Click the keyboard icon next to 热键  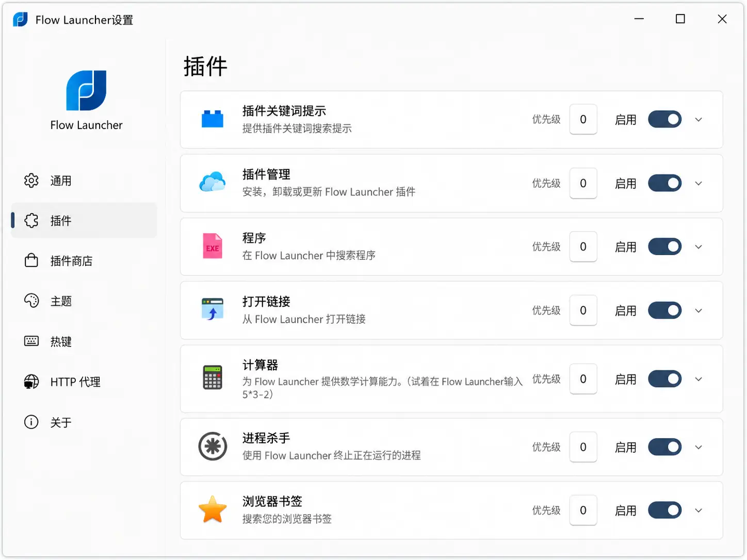click(31, 341)
